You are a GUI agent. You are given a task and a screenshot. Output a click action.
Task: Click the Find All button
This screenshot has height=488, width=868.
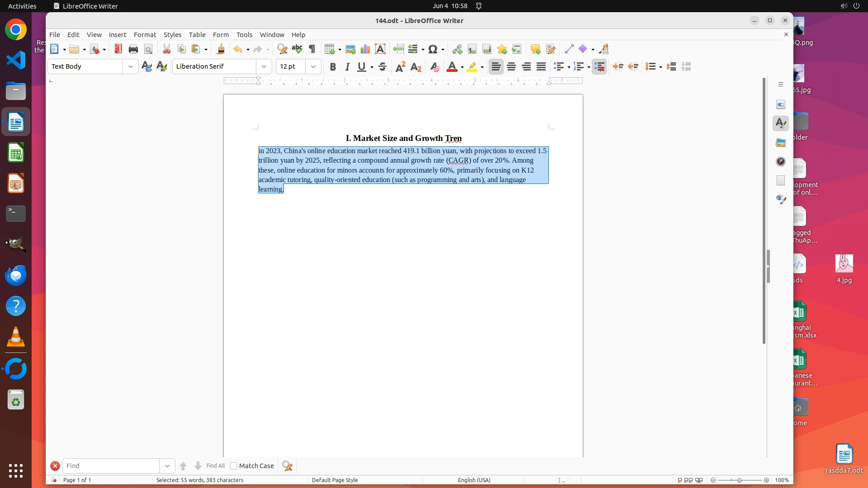(215, 466)
